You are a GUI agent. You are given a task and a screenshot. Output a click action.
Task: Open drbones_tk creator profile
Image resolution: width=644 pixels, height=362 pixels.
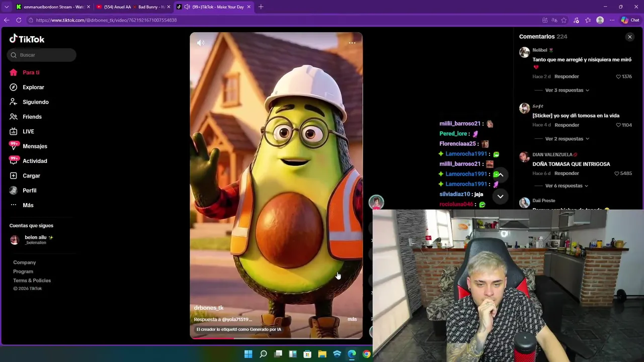tap(208, 308)
